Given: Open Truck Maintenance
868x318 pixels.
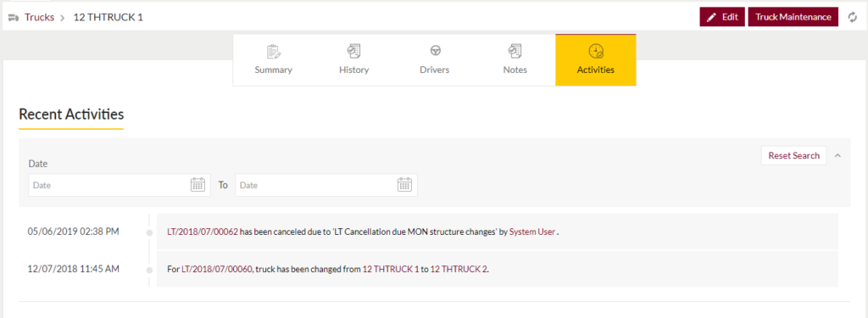Looking at the screenshot, I should tap(793, 17).
